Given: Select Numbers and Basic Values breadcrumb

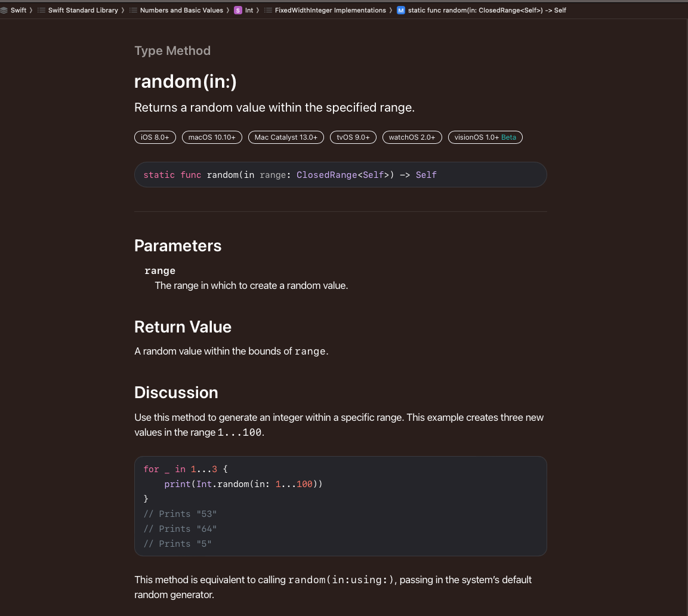Looking at the screenshot, I should pos(181,10).
